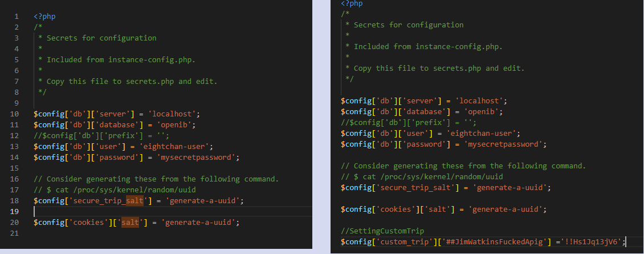Click 'secure_trip_salt' key in right pane

(x=415, y=188)
